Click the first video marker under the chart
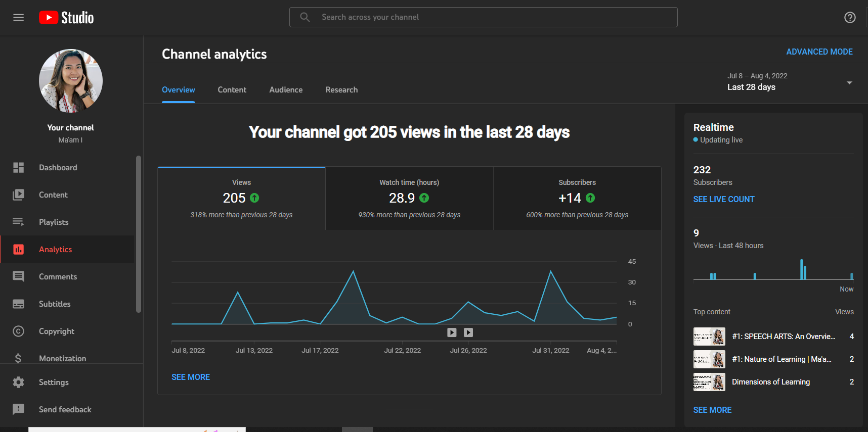Screen dimensions: 868x432 pyautogui.click(x=452, y=332)
